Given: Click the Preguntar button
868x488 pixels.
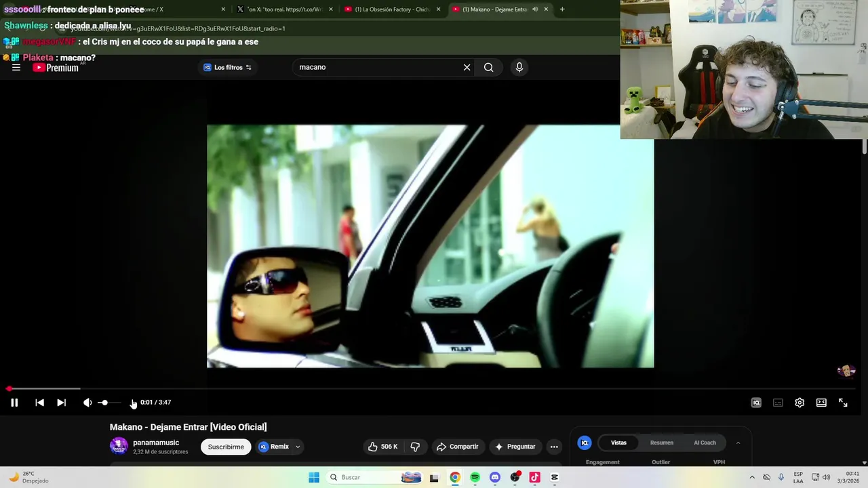Looking at the screenshot, I should tap(515, 447).
